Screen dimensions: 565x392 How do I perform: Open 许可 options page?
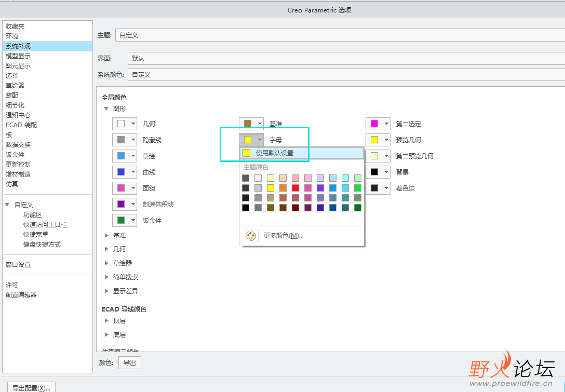12,285
